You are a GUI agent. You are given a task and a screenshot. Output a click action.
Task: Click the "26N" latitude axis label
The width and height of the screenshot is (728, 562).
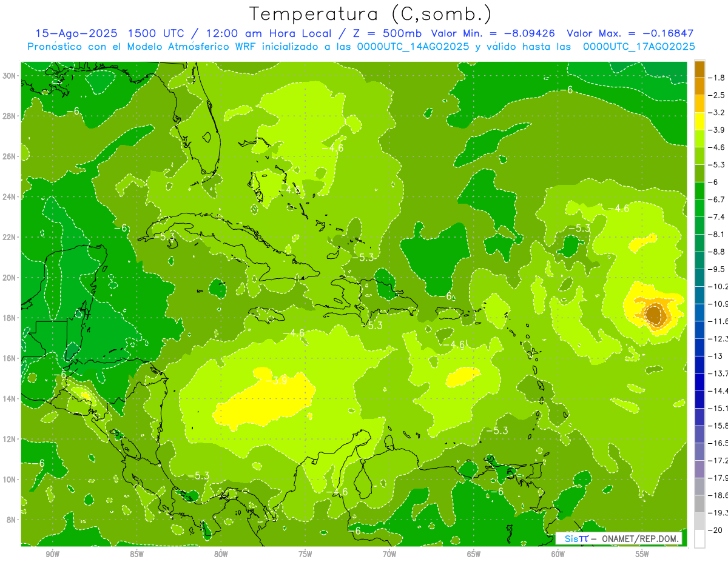tap(10, 156)
